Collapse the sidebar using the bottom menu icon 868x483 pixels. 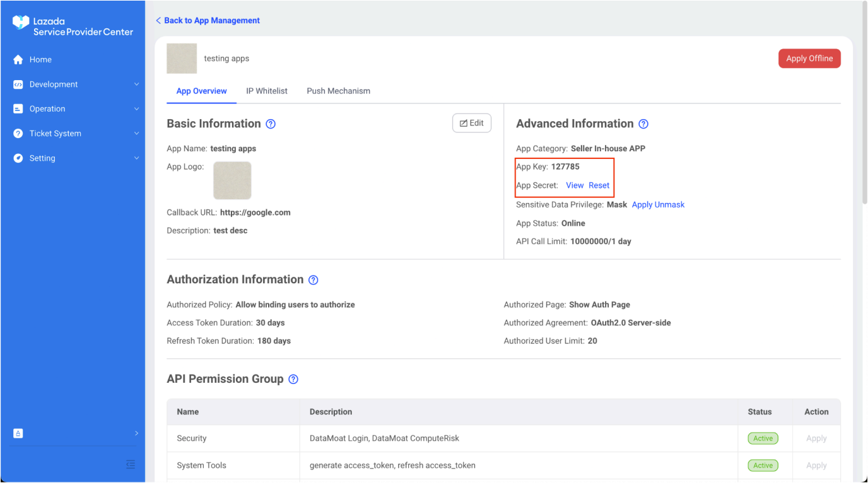pos(131,465)
